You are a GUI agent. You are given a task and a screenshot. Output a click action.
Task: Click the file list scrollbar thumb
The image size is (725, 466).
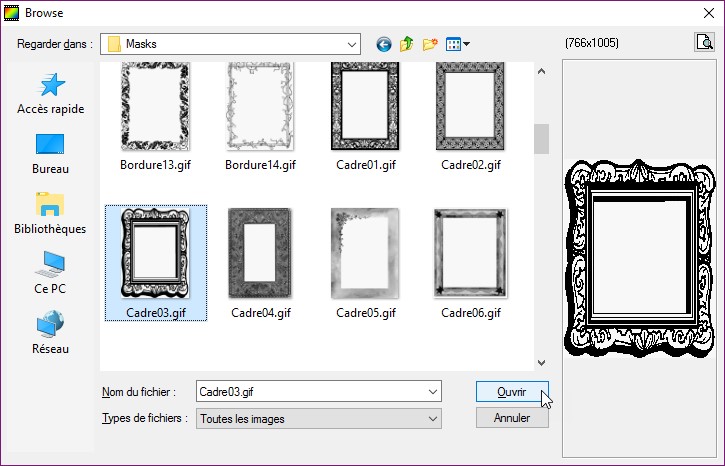pyautogui.click(x=541, y=139)
